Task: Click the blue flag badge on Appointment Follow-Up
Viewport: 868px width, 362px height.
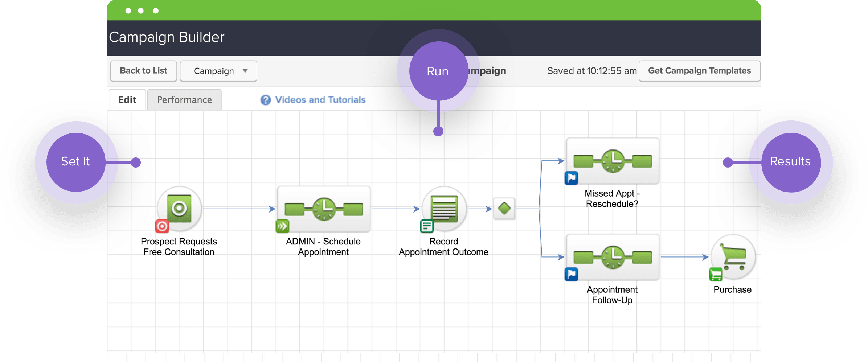Action: [571, 274]
